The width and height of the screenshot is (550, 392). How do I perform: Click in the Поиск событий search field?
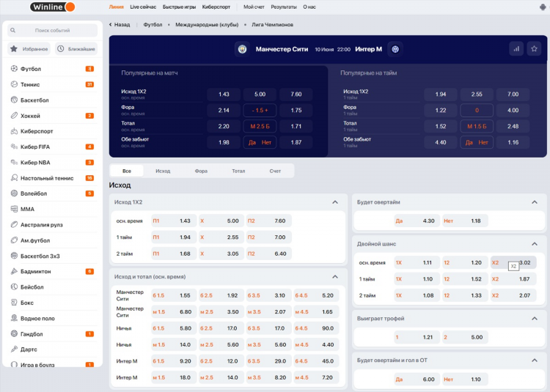52,31
